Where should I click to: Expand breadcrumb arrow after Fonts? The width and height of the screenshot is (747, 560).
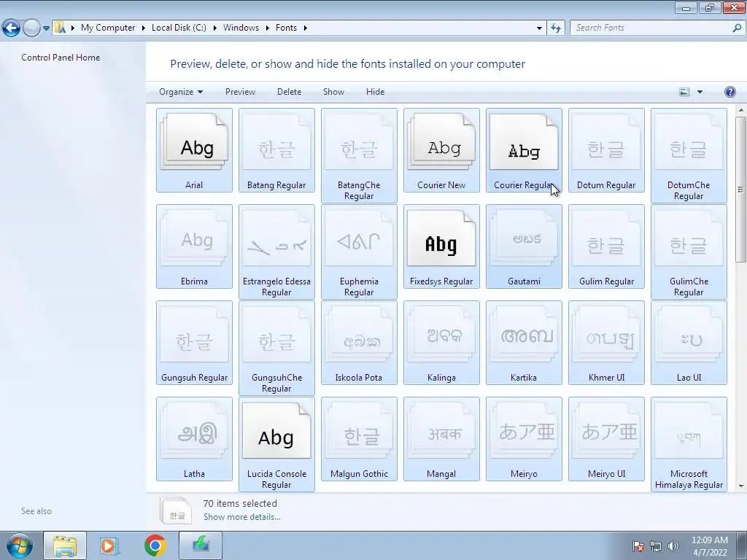coord(306,28)
